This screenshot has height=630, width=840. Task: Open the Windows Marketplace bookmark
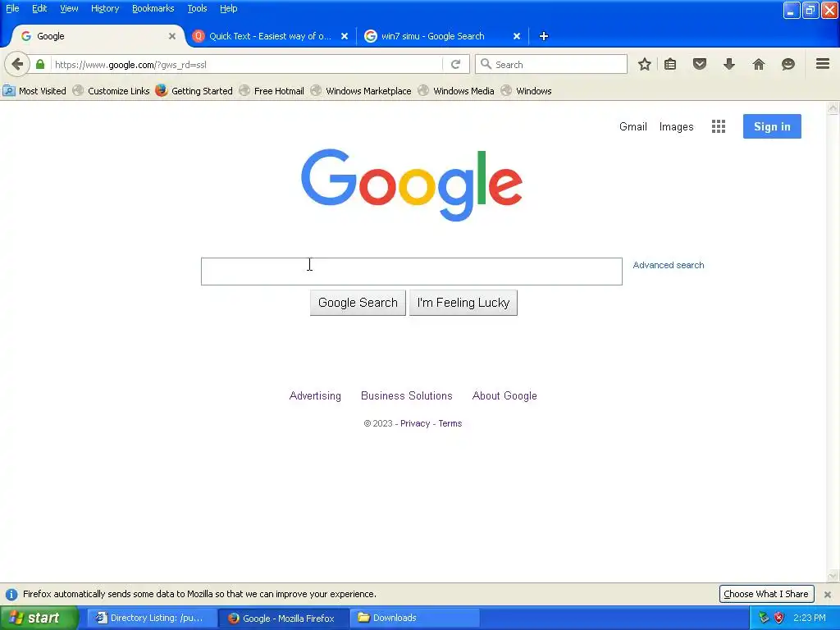point(361,90)
